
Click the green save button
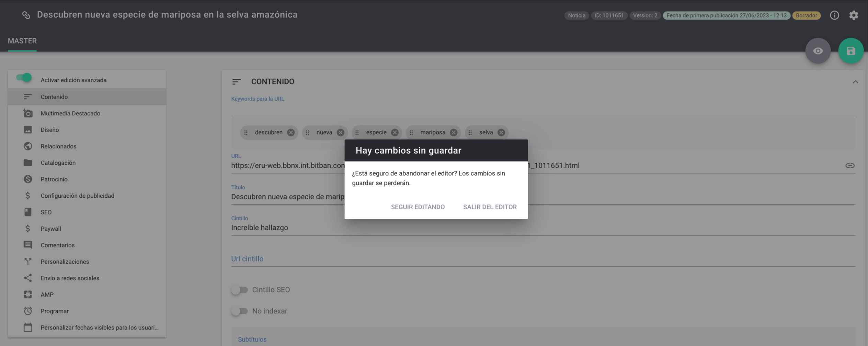pyautogui.click(x=850, y=51)
